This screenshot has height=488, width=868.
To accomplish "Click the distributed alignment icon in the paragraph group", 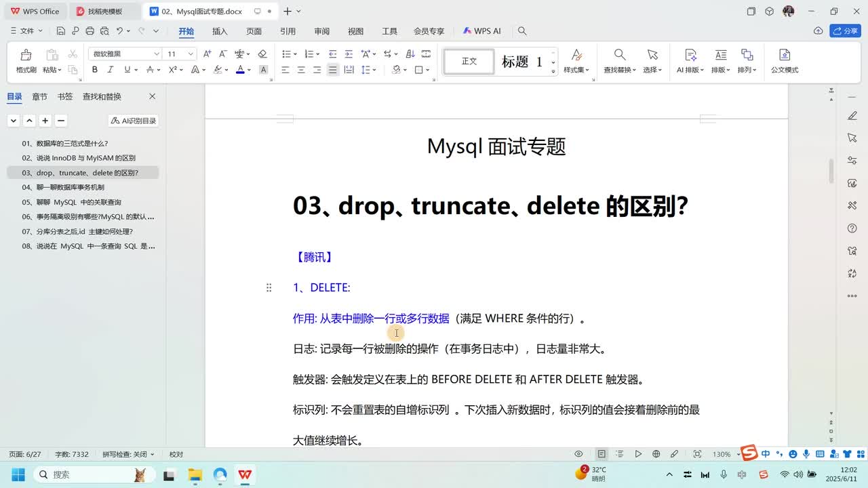I will 349,70.
